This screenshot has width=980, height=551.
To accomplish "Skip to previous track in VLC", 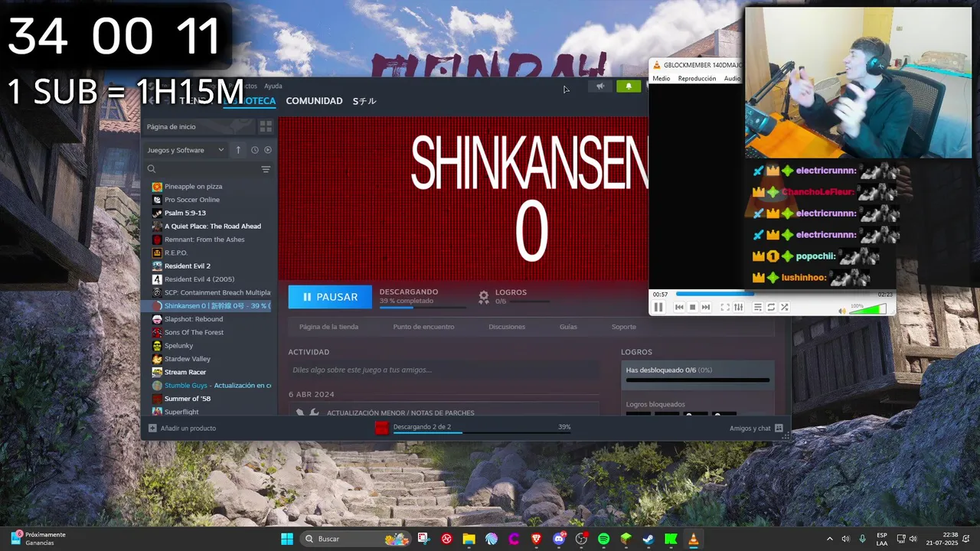I will click(679, 307).
